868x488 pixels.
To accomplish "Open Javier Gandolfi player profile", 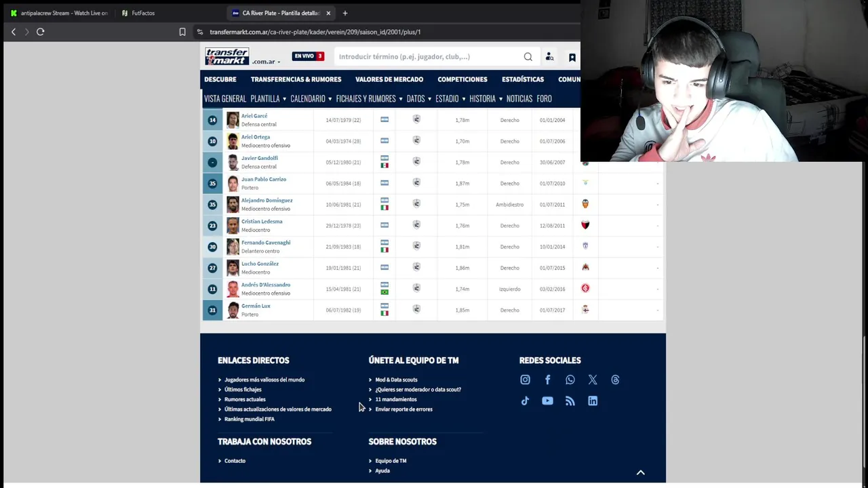I will click(260, 158).
